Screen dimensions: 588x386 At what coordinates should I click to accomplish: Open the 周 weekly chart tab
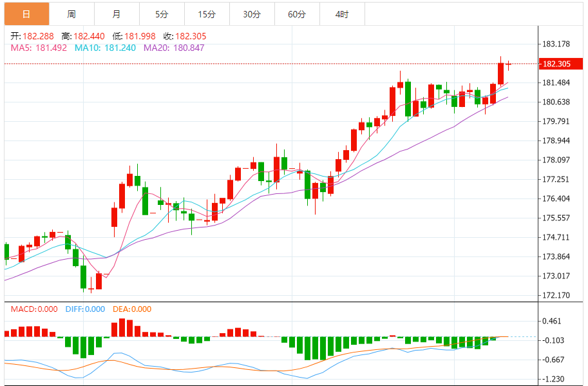point(71,14)
